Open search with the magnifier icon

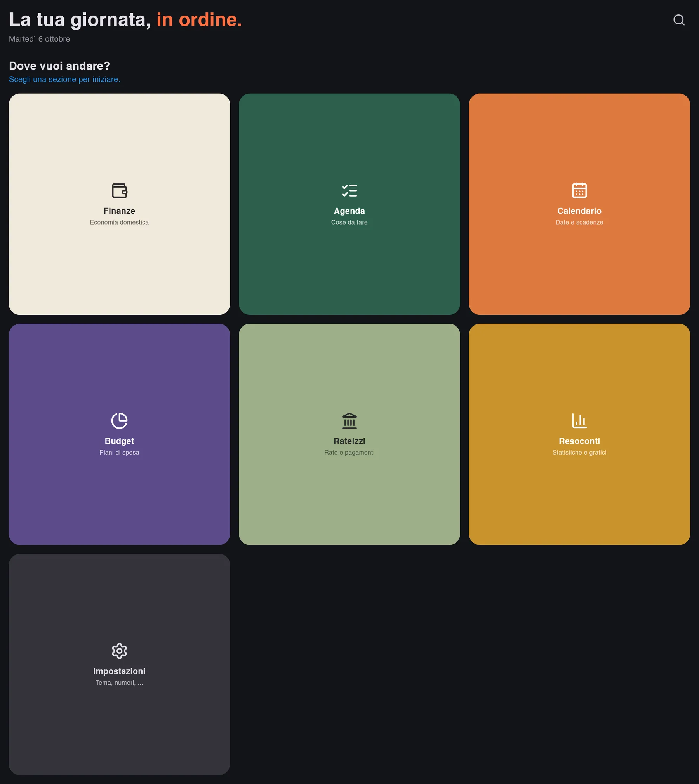679,20
